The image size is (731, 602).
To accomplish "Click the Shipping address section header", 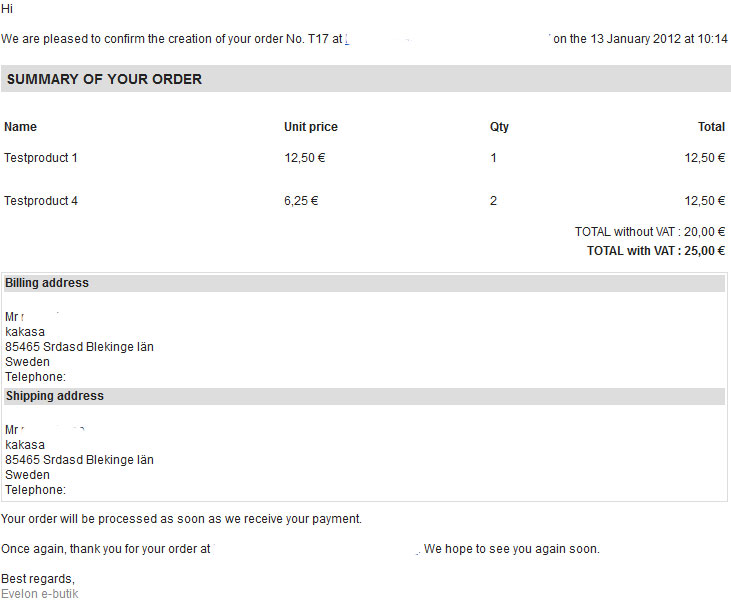I will 54,396.
